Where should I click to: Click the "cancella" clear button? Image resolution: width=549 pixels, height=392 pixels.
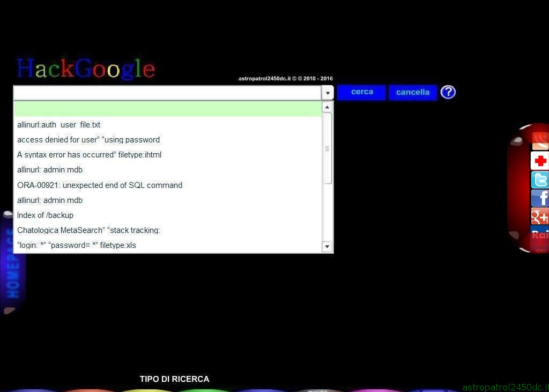click(413, 92)
